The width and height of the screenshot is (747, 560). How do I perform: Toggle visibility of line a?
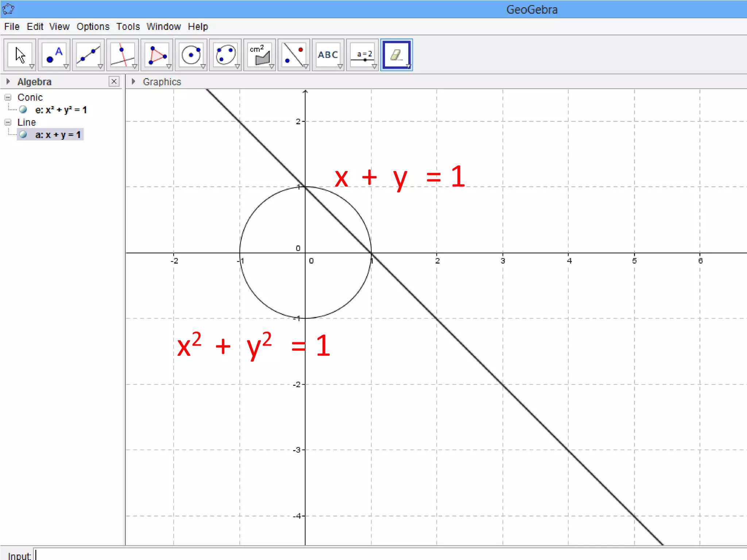(x=23, y=135)
